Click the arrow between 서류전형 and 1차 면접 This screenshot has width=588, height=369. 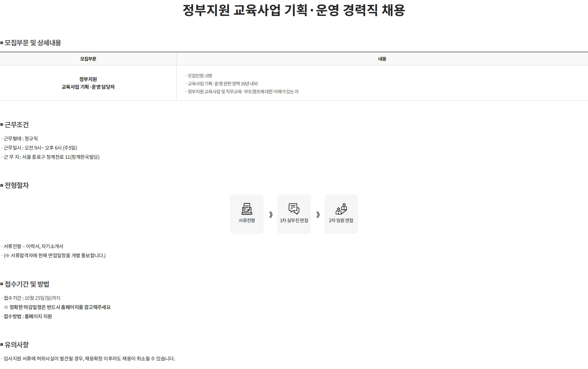(271, 214)
